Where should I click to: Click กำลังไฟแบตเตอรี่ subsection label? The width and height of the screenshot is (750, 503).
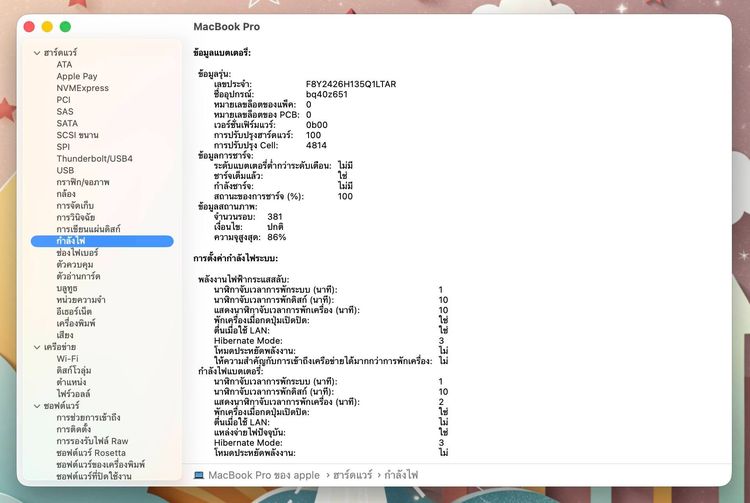click(x=231, y=372)
